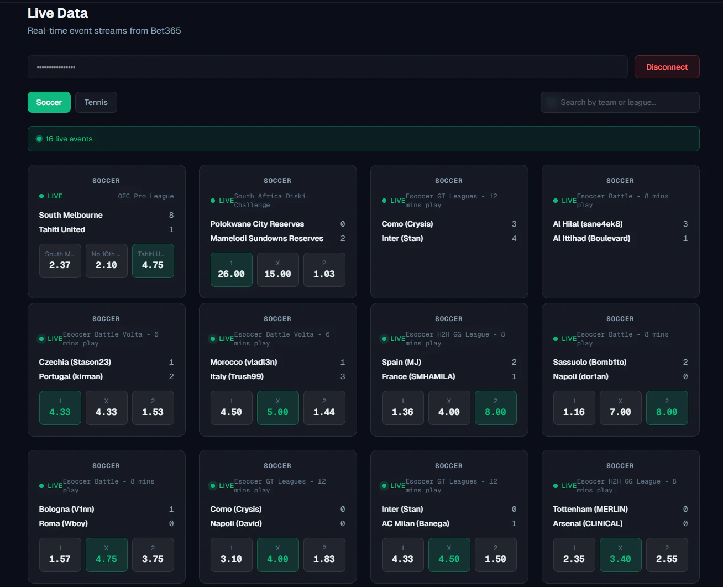Select 26.00 odds for Polokwane City Reserves
Viewport: 723px width, 588px height.
[231, 270]
